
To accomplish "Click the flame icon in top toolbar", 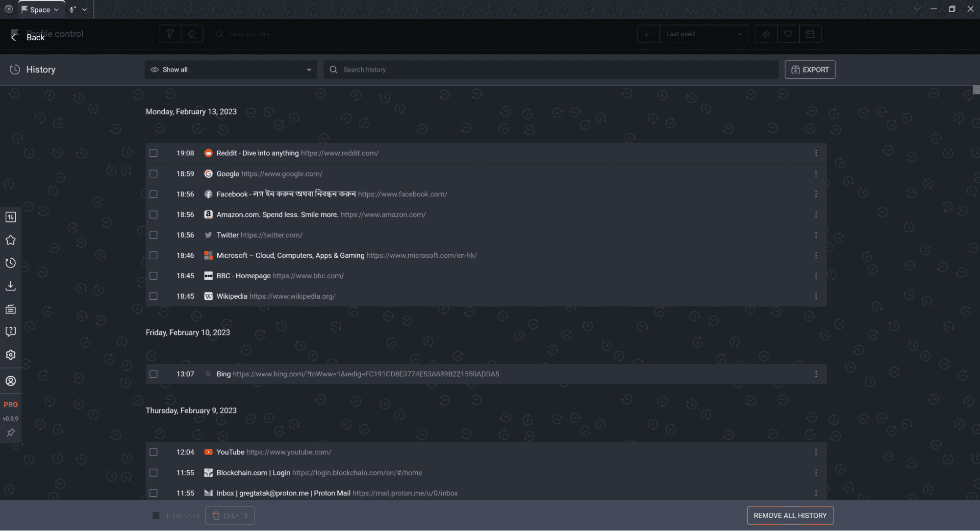I will click(766, 34).
